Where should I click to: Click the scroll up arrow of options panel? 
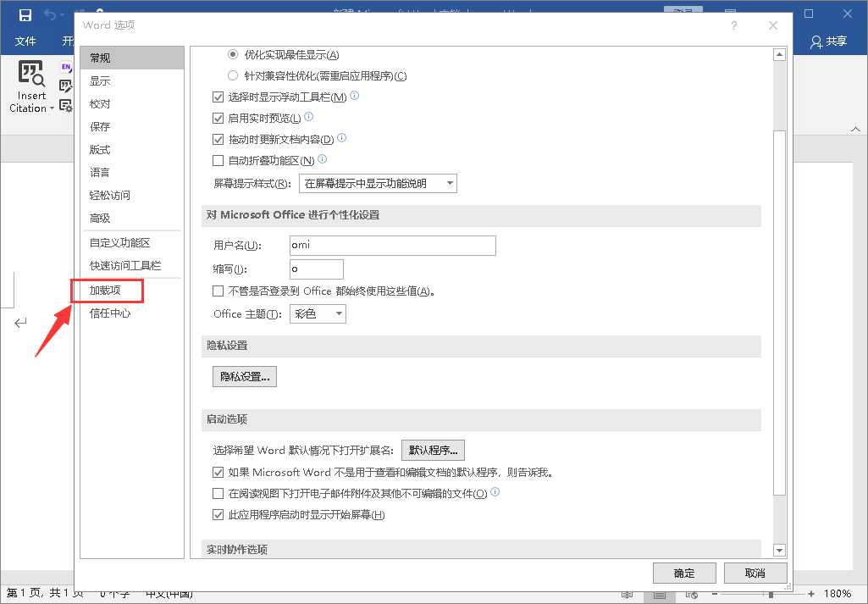pos(779,54)
